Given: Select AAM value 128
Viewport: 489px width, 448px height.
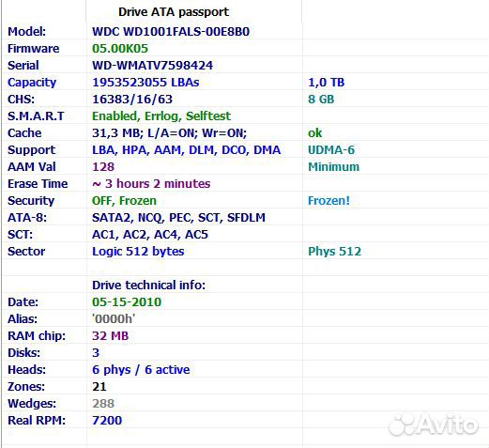Looking at the screenshot, I should [x=103, y=167].
